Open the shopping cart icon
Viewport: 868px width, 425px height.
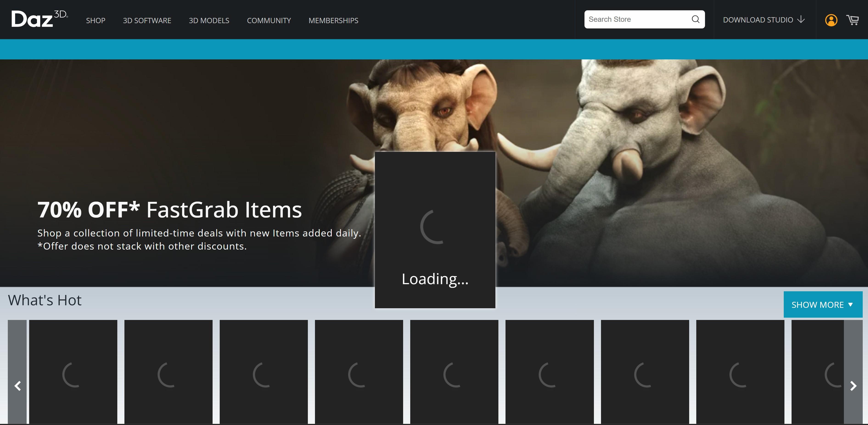(x=852, y=20)
